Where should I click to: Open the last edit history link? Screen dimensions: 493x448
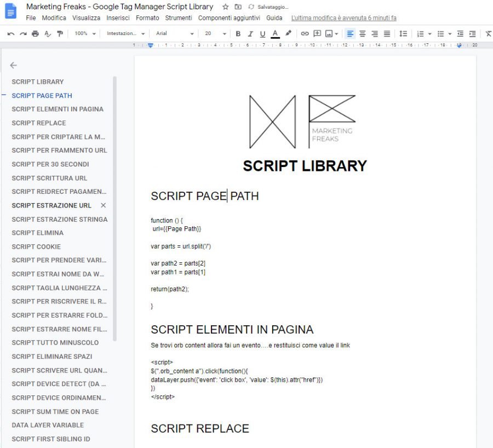(343, 18)
